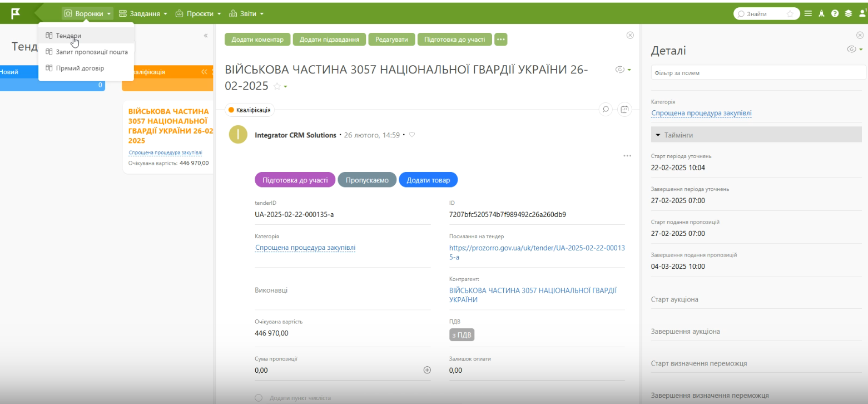The width and height of the screenshot is (868, 404).
Task: Open the hamburger list menu icon
Action: coord(808,14)
